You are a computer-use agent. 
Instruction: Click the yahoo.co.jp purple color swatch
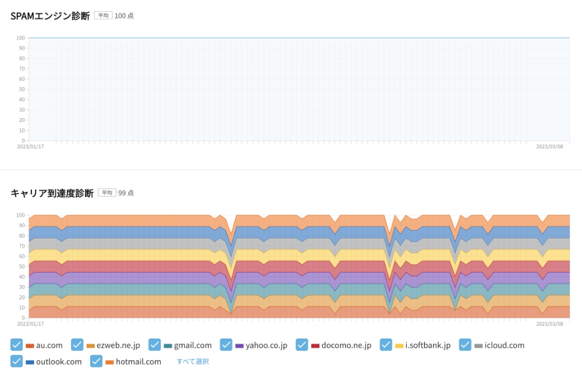coord(239,345)
